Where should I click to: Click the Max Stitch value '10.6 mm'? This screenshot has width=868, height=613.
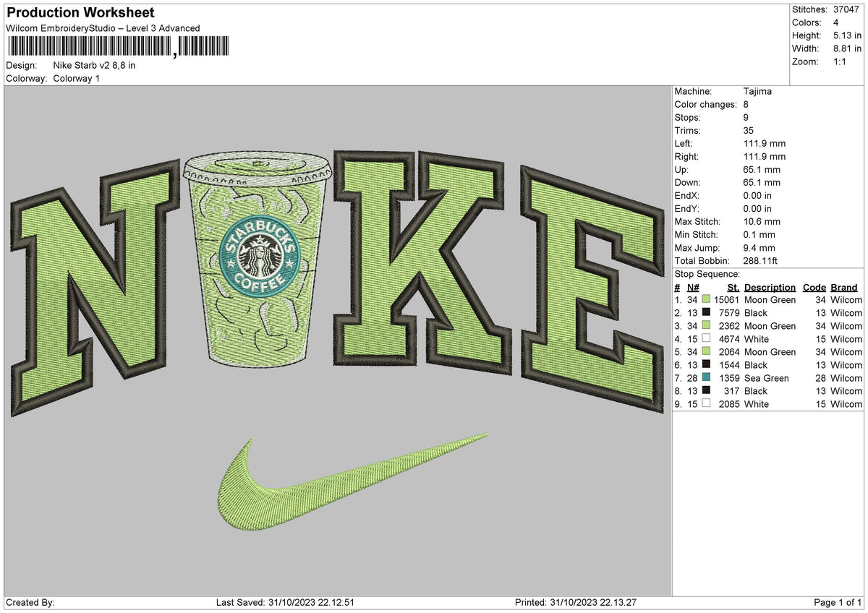coord(762,221)
